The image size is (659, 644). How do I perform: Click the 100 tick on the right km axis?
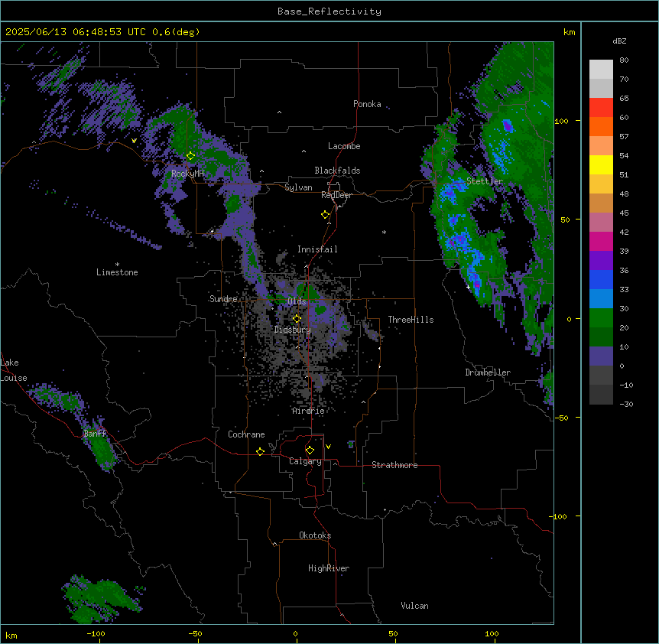click(561, 121)
